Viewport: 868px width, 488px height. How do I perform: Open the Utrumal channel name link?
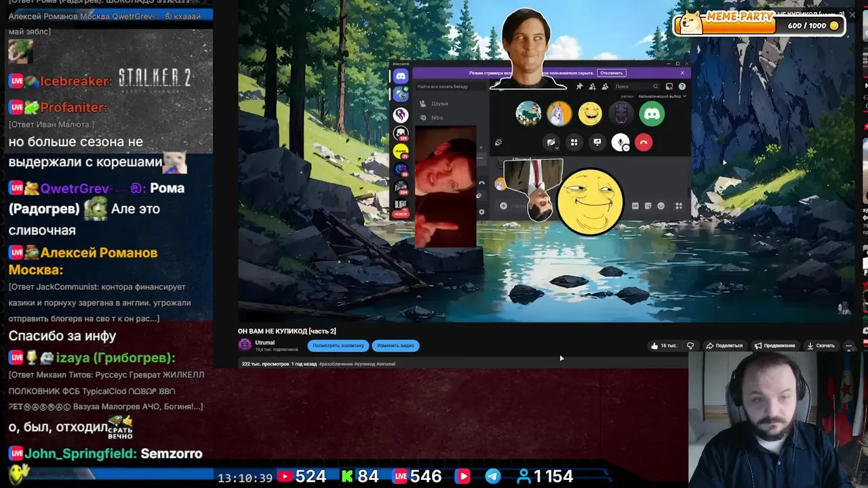(x=264, y=343)
